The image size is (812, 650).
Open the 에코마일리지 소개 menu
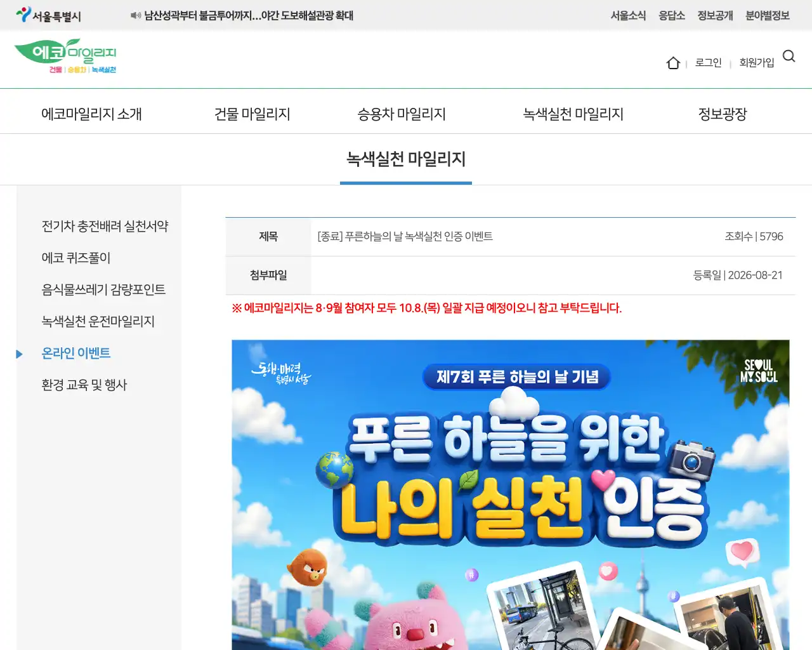91,114
